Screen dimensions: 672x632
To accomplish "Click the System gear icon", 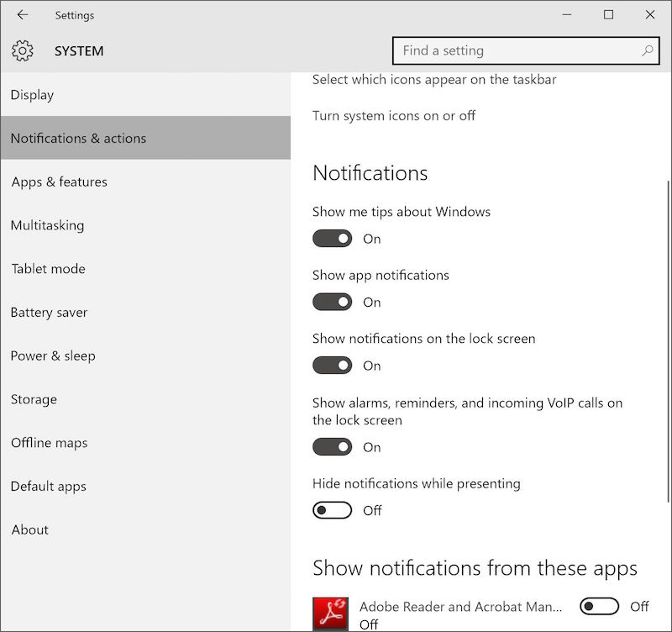I will pos(23,51).
